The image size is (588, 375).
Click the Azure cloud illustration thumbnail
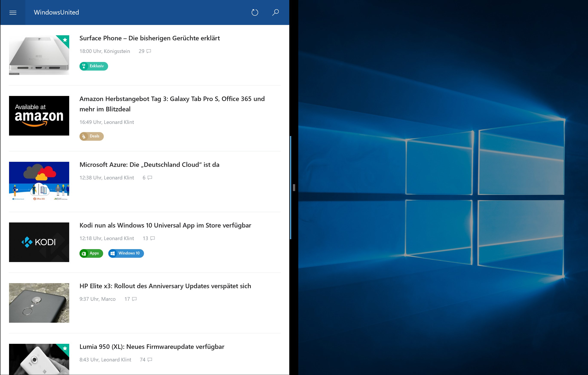39,181
